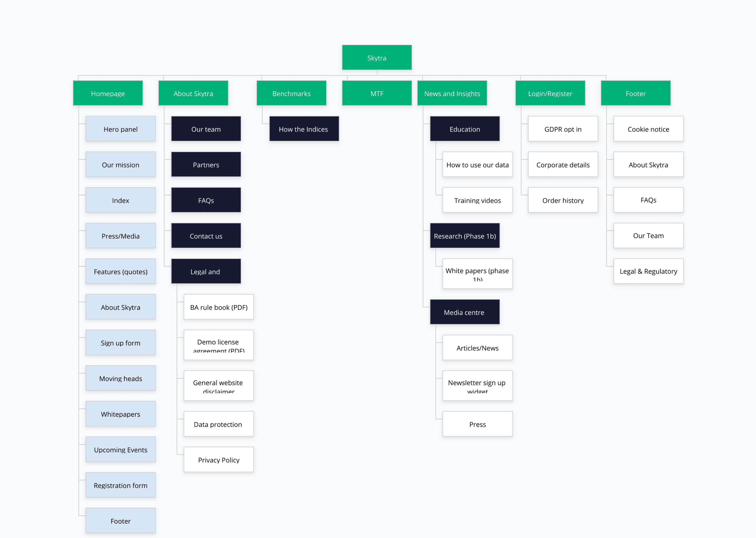Screen dimensions: 756x538
Task: Click the Hero panel box
Action: [x=120, y=129]
